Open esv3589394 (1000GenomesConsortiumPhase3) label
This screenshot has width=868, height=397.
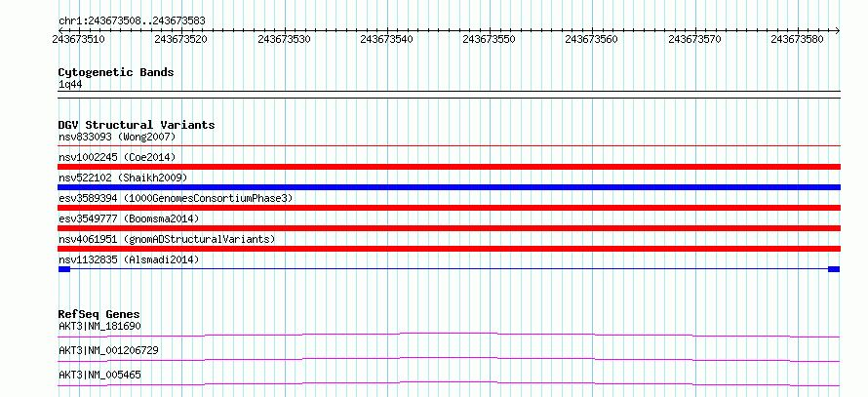[x=176, y=198]
